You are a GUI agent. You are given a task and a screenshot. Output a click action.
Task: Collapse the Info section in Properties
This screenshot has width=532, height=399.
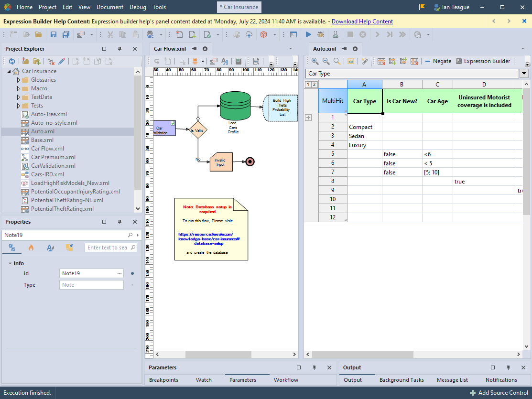[x=10, y=263]
